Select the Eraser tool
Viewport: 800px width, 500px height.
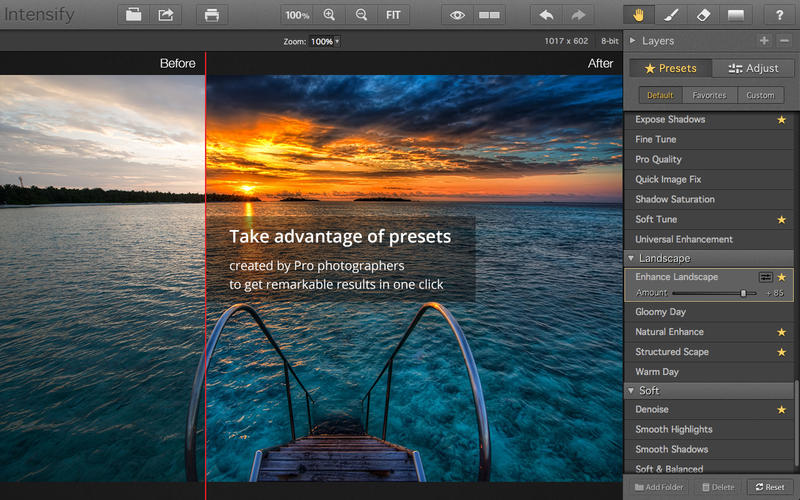(702, 15)
